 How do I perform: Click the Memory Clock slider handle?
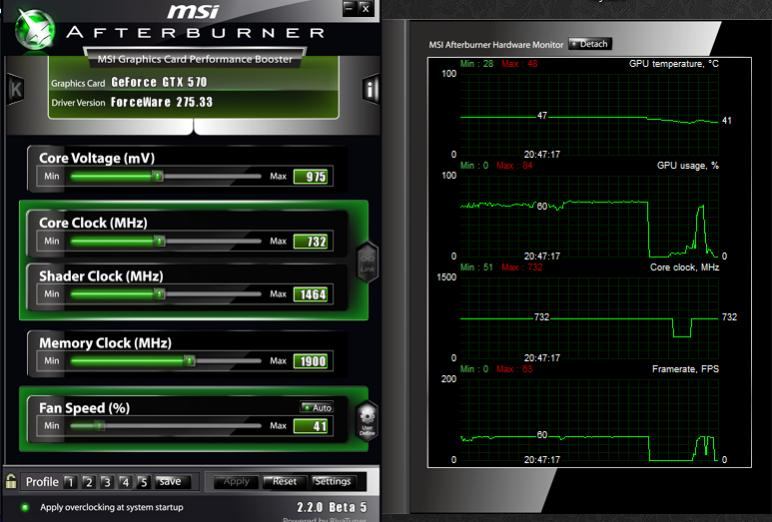point(190,361)
